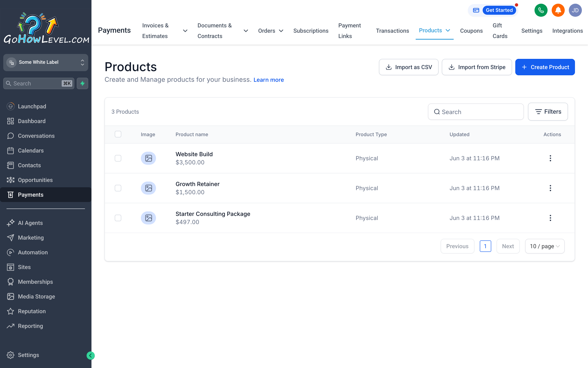588x368 pixels.
Task: Switch to the Transactions tab
Action: (392, 31)
